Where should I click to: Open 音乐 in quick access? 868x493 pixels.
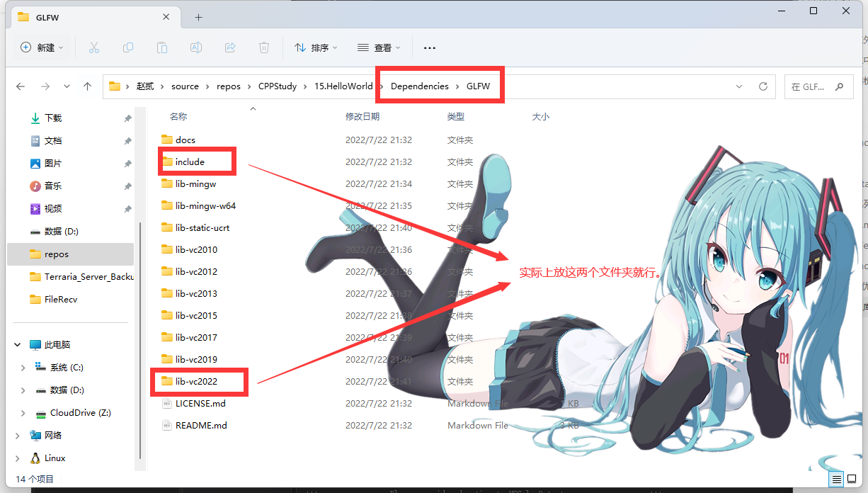53,186
